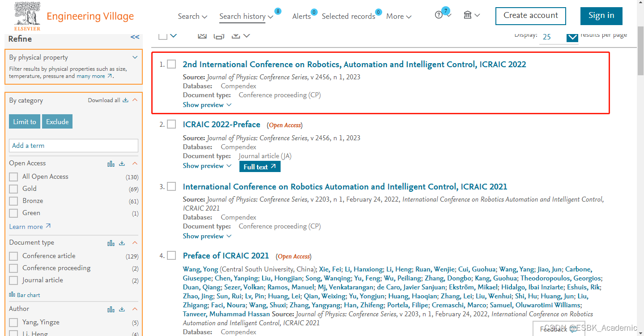The height and width of the screenshot is (336, 644).
Task: Collapse the Document type facet
Action: click(x=135, y=243)
